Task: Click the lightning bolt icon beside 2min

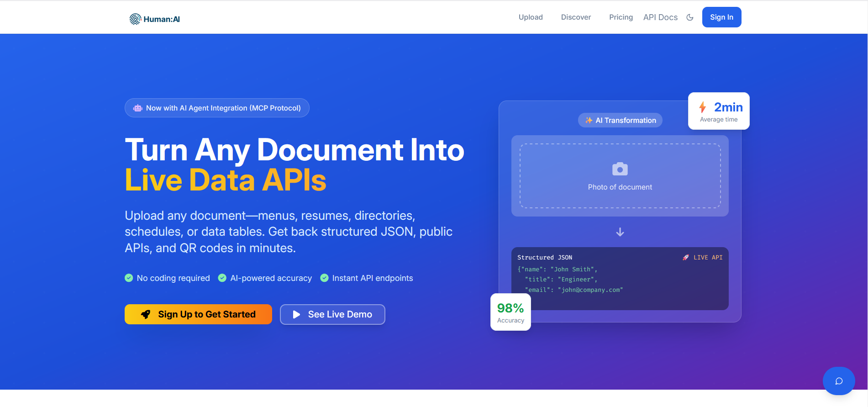Action: (x=703, y=107)
